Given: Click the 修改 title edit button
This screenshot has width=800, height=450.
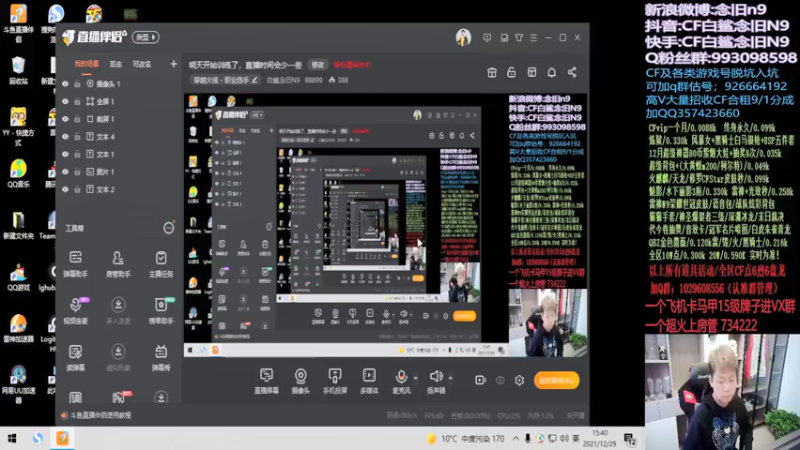Looking at the screenshot, I should (x=317, y=65).
